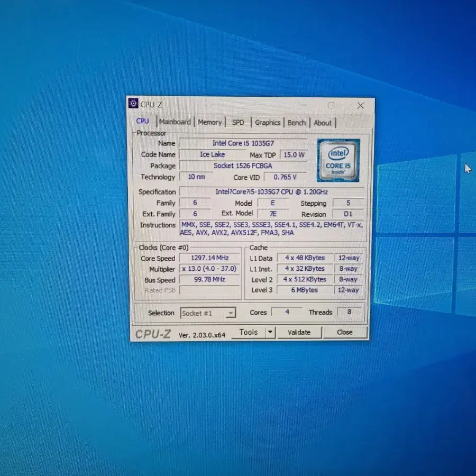This screenshot has width=476, height=476.
Task: Go to the Bench tab
Action: point(296,123)
